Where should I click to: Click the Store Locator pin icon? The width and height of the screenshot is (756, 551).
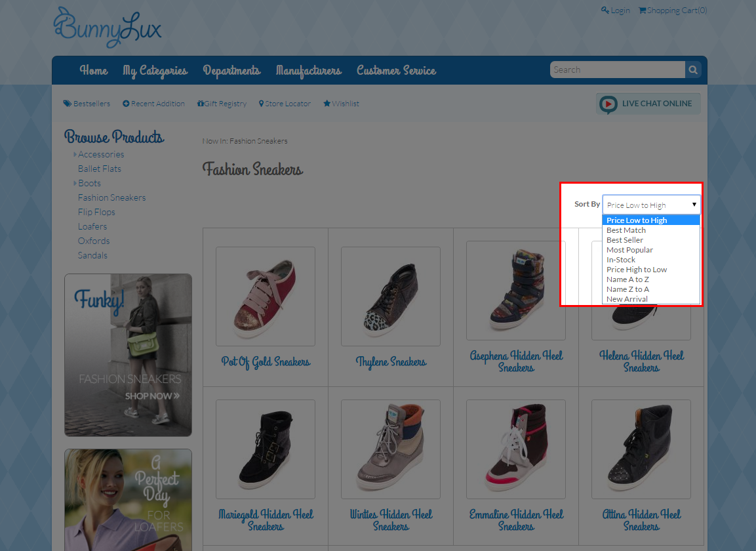262,104
